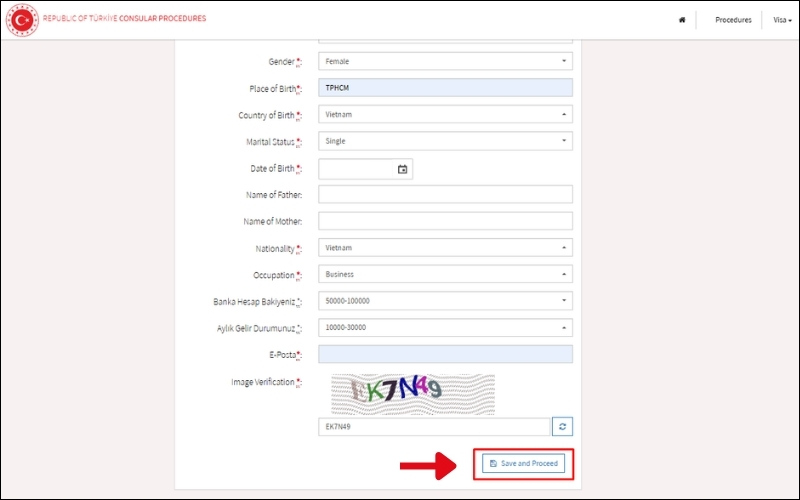Focus the captcha code input field

434,427
